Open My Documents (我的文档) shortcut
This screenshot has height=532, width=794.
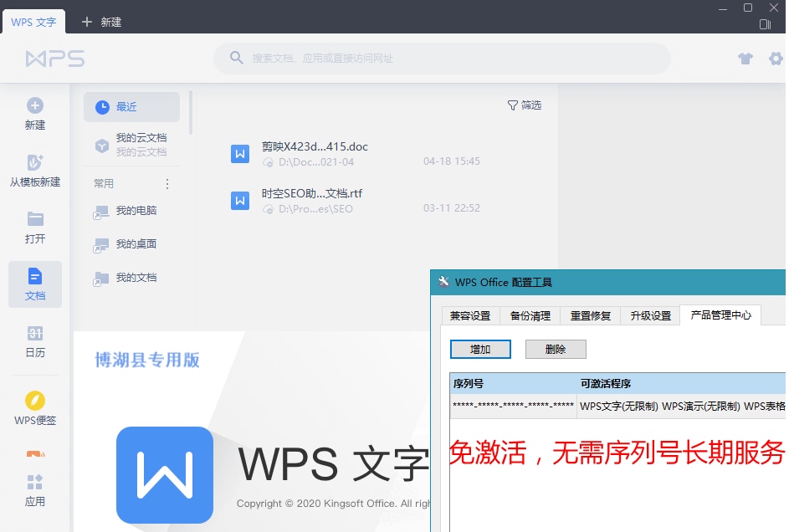coord(126,278)
